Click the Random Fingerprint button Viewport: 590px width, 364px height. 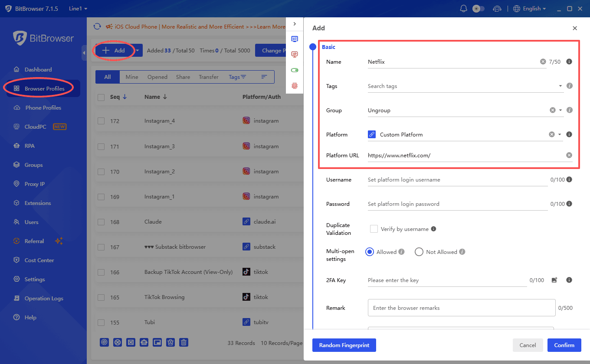(344, 345)
